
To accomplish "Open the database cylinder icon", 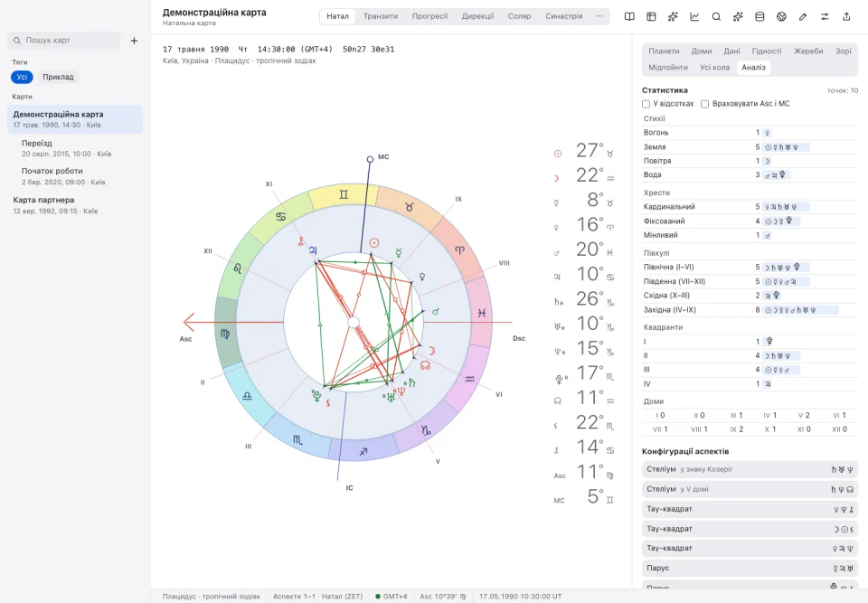I will tap(759, 16).
